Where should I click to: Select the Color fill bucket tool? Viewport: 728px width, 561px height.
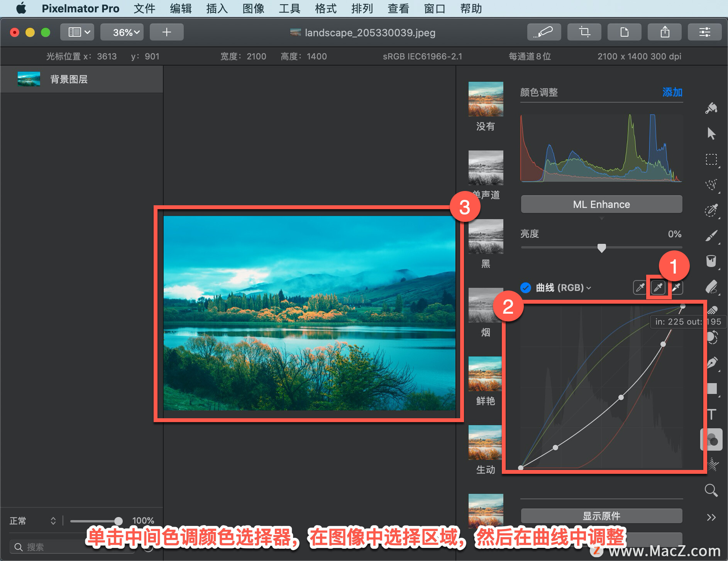[x=711, y=261]
